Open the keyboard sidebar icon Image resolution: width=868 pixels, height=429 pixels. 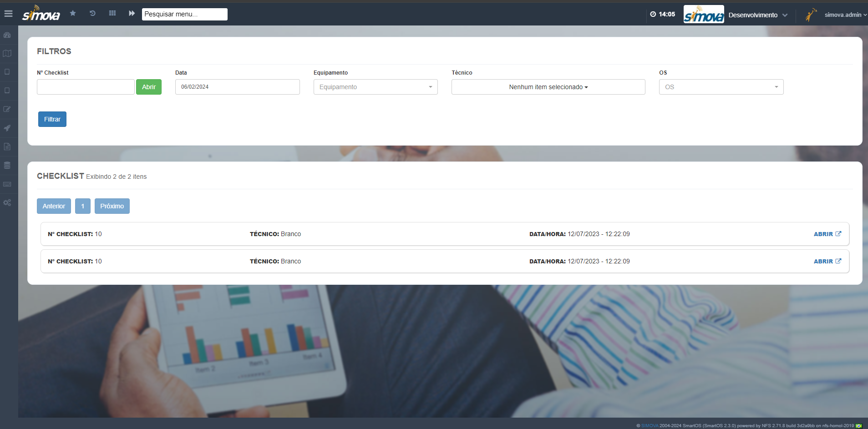7,184
